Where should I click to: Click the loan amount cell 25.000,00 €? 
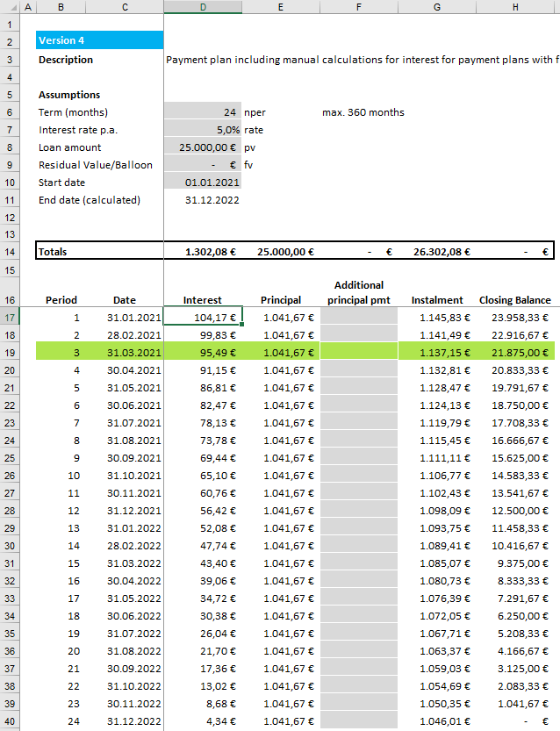pos(203,147)
